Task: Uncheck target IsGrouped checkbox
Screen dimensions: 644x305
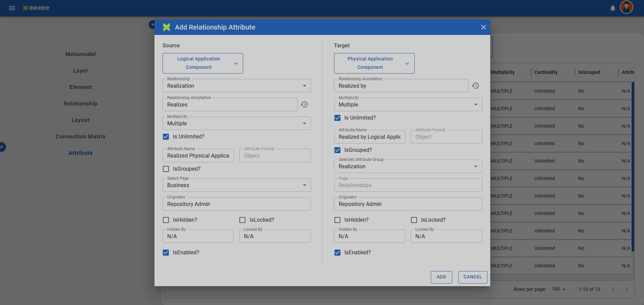Action: click(x=337, y=150)
